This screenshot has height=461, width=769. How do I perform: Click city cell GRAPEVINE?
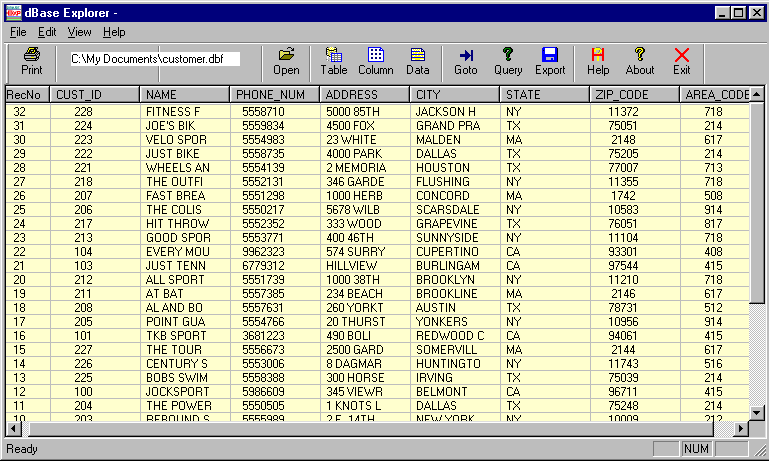[x=455, y=224]
